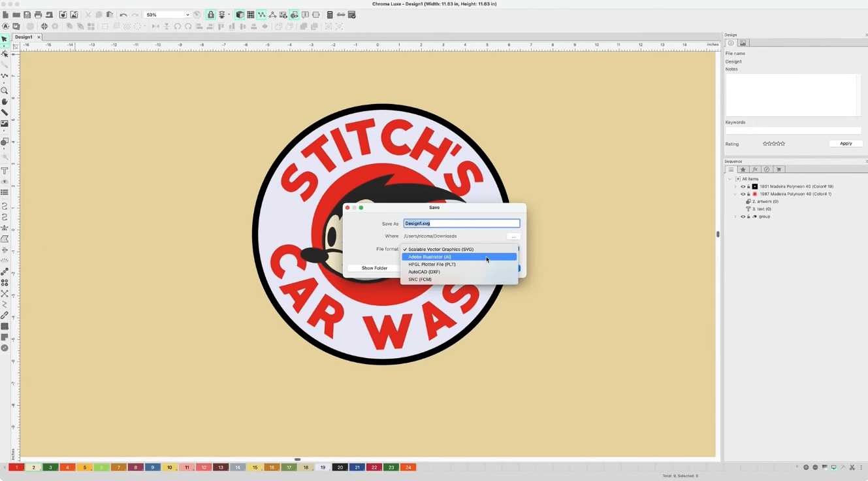
Task: Click the scissors cut icon in the toolbar
Action: pyautogui.click(x=89, y=14)
